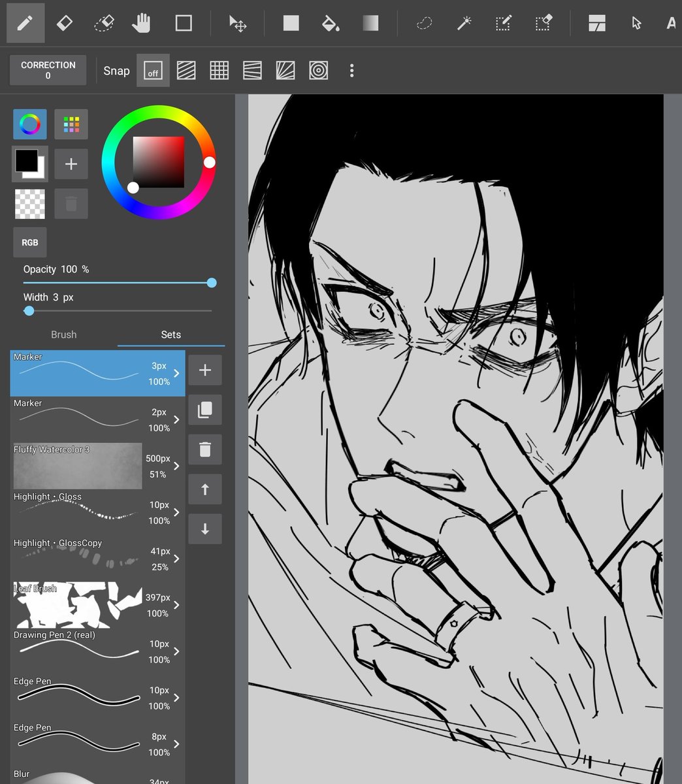Viewport: 682px width, 784px height.
Task: Enable grid snap
Action: pyautogui.click(x=219, y=71)
